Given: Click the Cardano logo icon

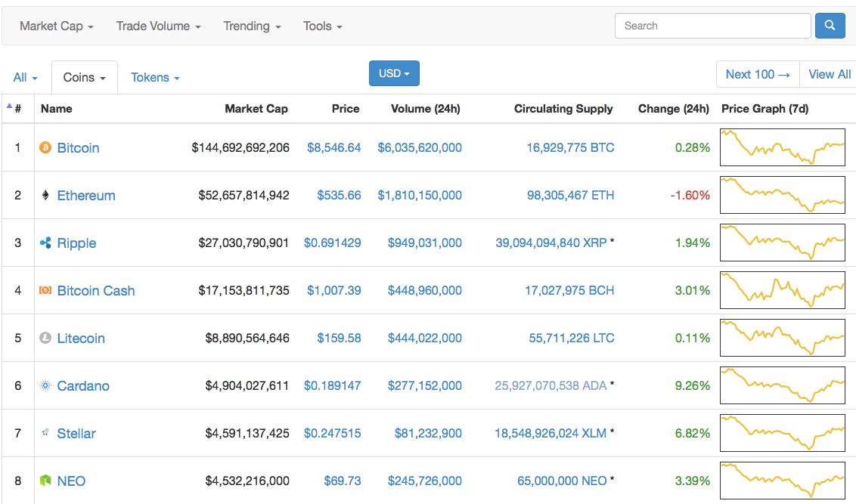Looking at the screenshot, I should coord(45,386).
